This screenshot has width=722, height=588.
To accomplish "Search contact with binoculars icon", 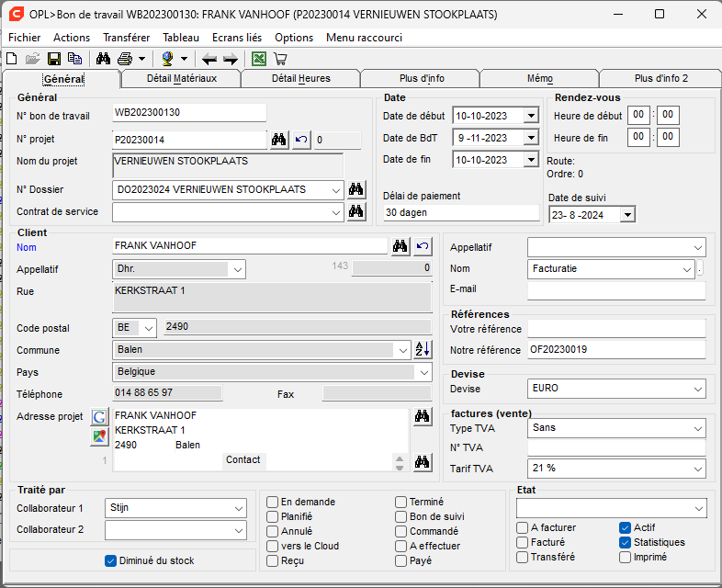I will click(423, 462).
